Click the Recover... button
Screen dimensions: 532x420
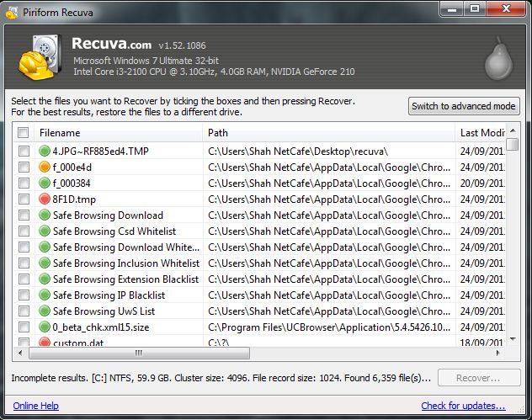point(479,378)
